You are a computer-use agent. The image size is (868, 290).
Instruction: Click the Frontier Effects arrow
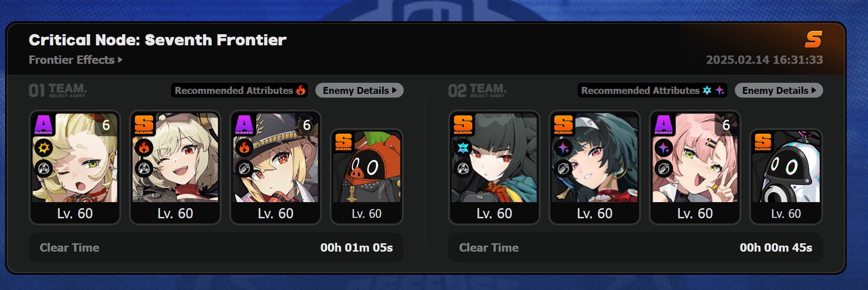[x=120, y=60]
